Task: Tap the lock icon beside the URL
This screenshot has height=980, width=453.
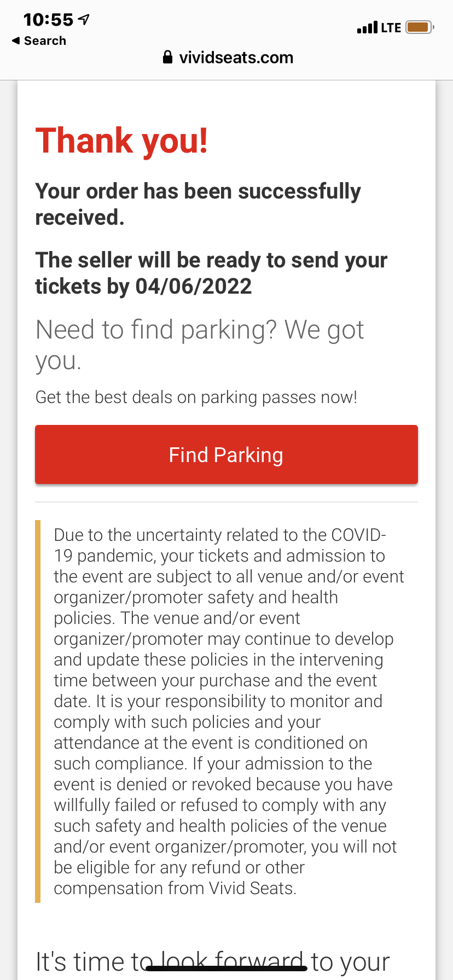Action: pyautogui.click(x=168, y=57)
